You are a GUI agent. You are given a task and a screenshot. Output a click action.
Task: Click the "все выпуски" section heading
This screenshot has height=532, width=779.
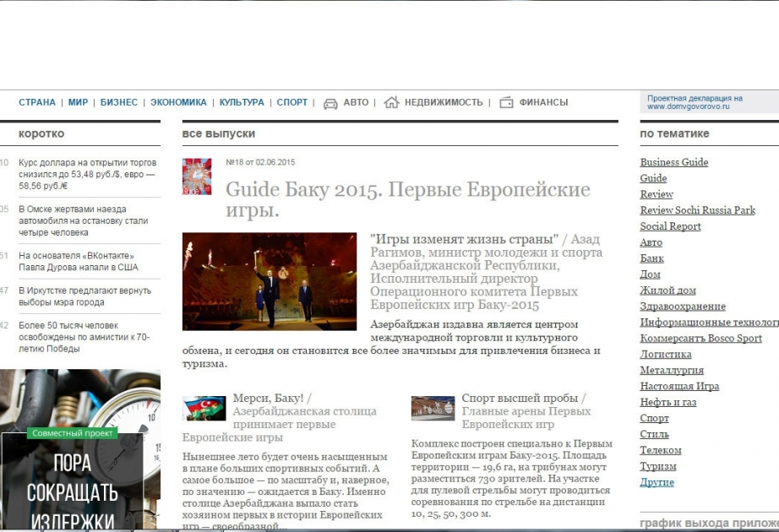click(x=219, y=133)
